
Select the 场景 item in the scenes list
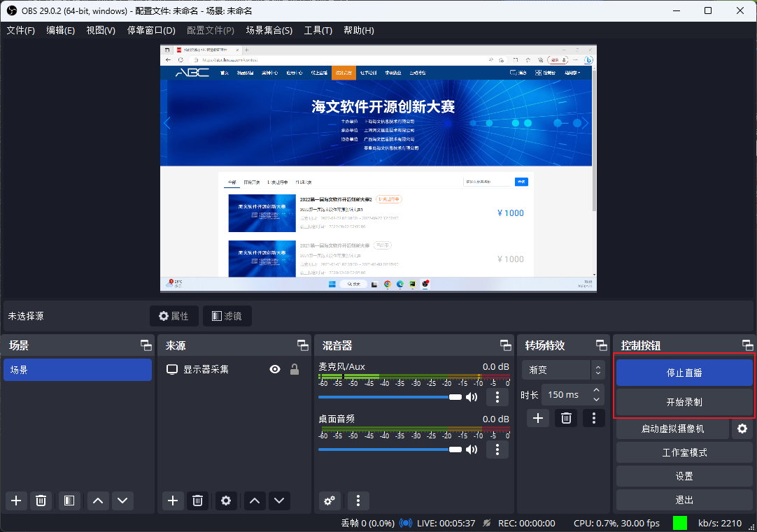(78, 370)
